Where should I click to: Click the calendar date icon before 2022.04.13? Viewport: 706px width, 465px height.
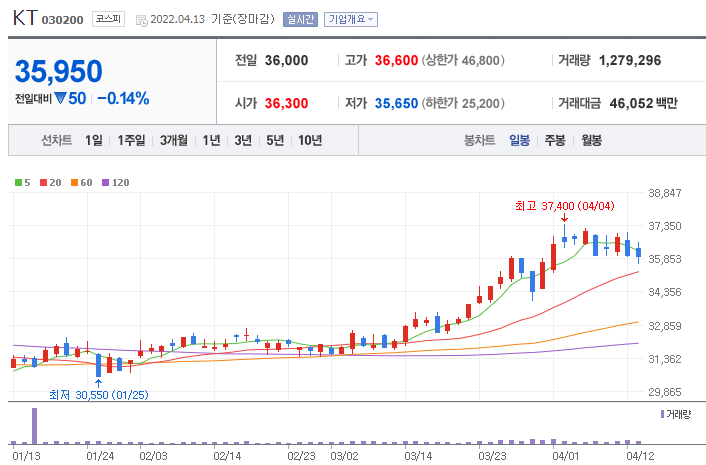141,20
